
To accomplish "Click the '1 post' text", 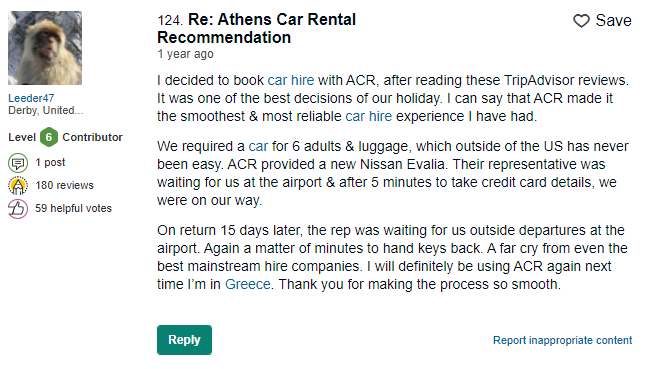I will (x=50, y=162).
